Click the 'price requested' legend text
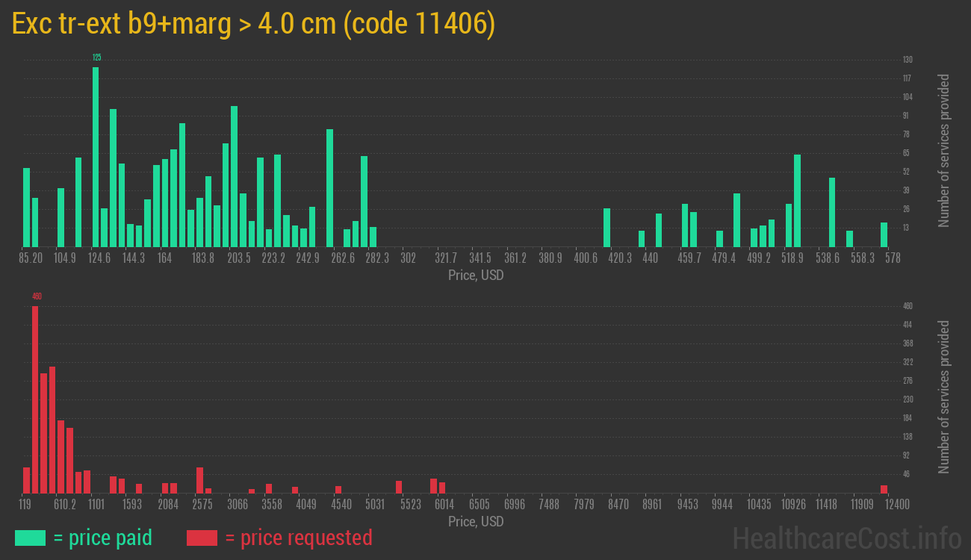Viewport: 971px width, 560px height. point(298,538)
